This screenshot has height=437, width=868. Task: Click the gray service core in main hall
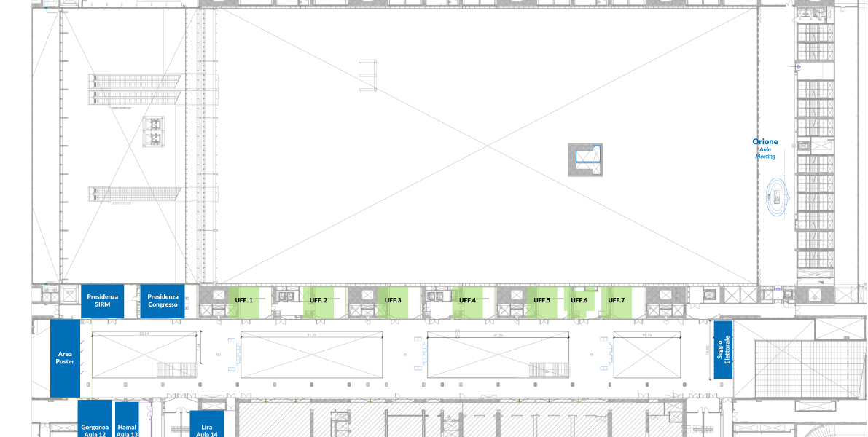tap(587, 160)
